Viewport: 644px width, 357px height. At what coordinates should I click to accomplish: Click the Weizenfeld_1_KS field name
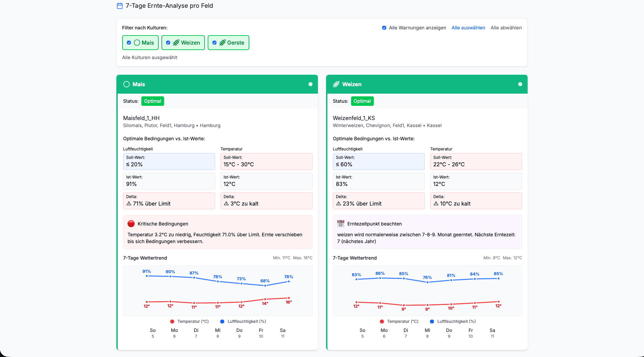(354, 118)
